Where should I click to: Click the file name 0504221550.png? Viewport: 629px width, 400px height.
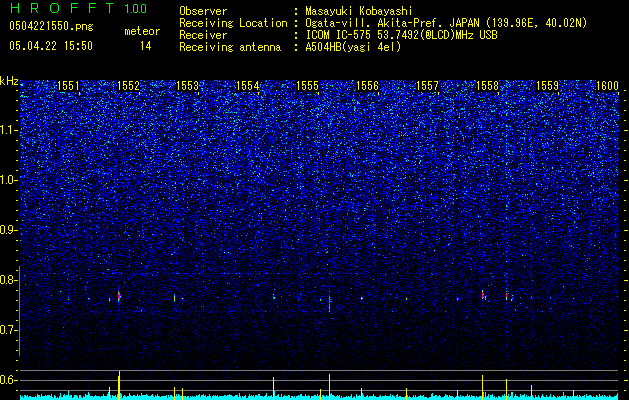click(x=51, y=27)
